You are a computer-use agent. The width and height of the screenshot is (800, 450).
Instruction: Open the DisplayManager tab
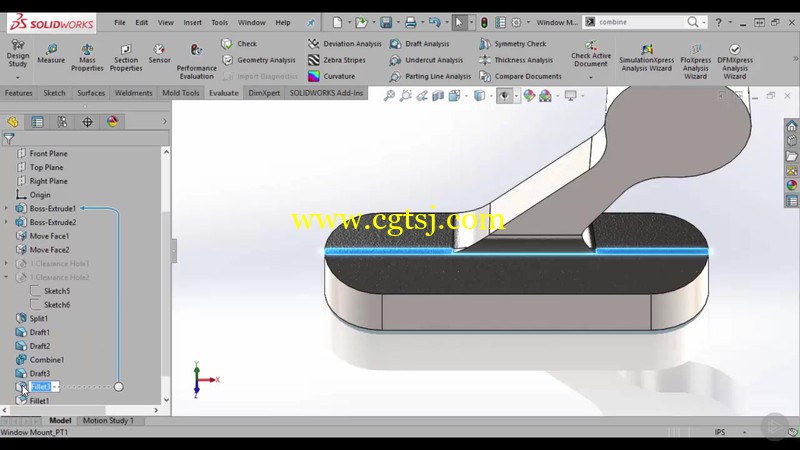coord(112,121)
